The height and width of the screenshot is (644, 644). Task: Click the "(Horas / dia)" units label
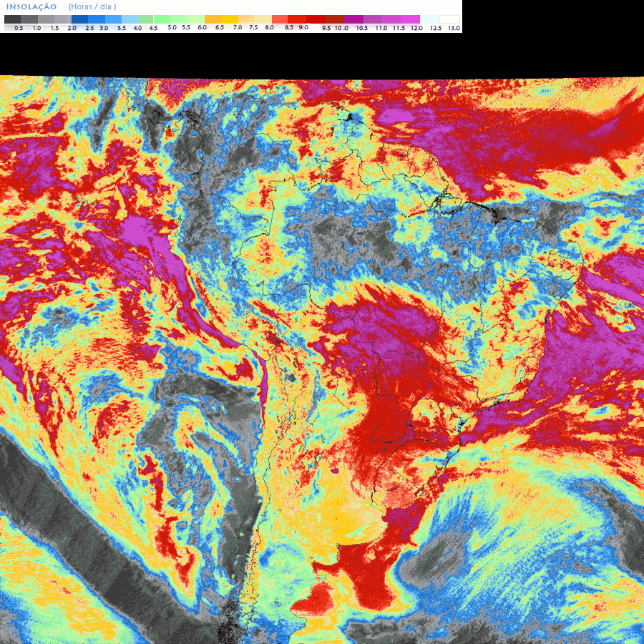92,7
